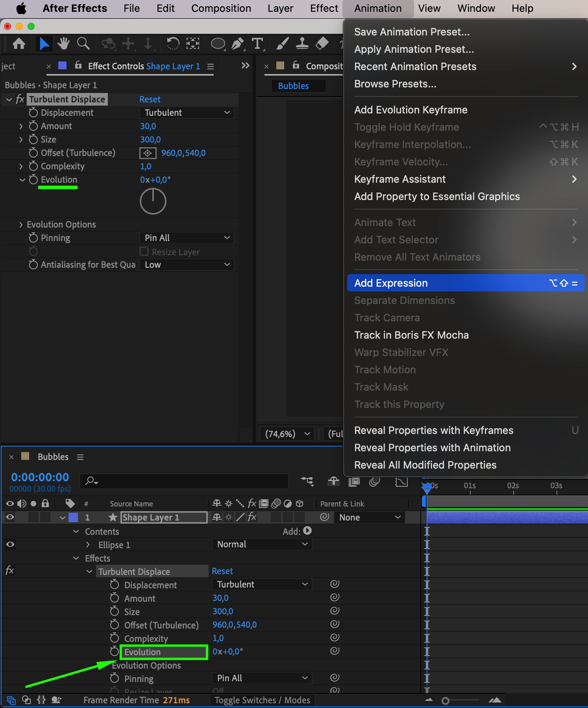Open the Displacement type dropdown

[x=187, y=113]
